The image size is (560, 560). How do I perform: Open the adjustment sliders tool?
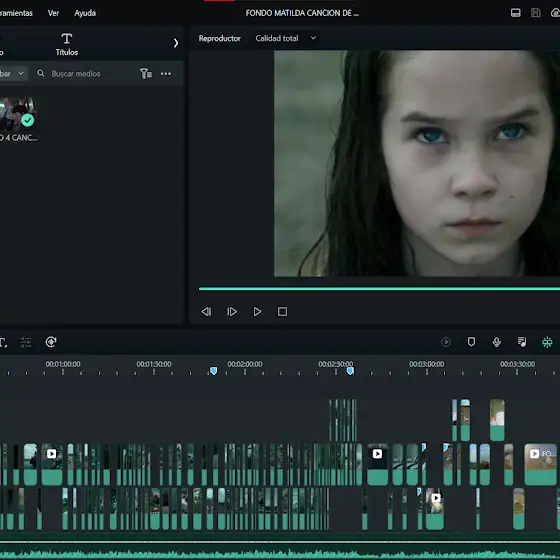[26, 342]
